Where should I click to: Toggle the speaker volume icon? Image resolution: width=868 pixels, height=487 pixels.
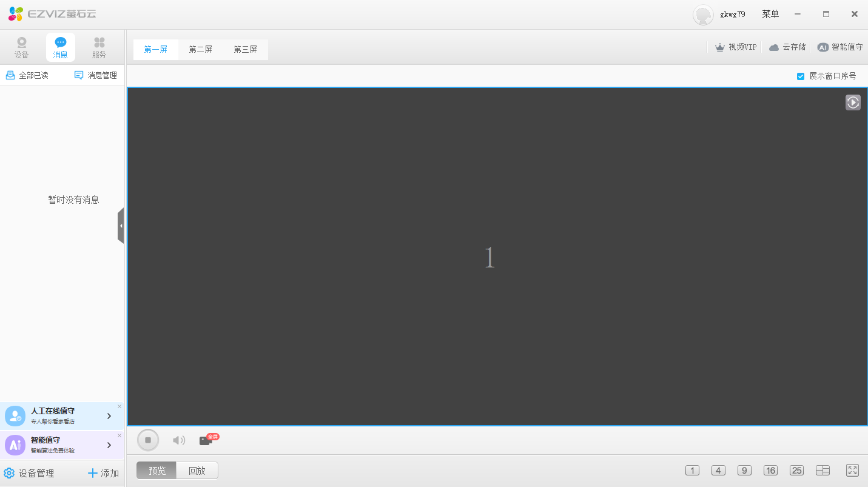click(179, 440)
